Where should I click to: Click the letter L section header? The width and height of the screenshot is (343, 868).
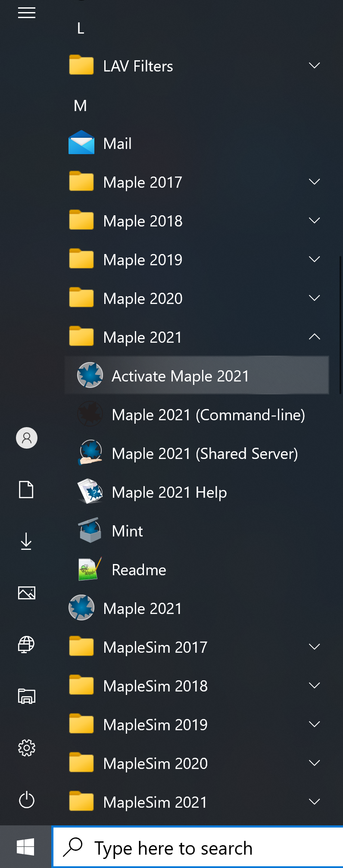[81, 28]
